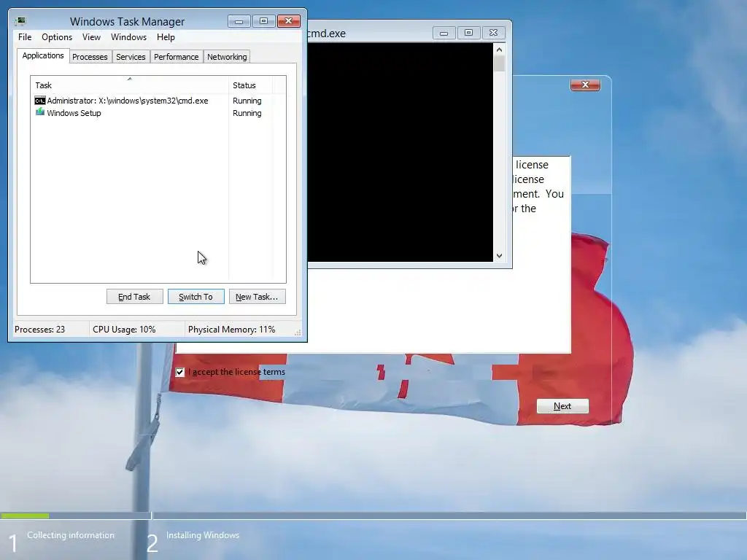Viewport: 747px width, 560px height.
Task: Maximize the Windows Task Manager window
Action: (263, 21)
